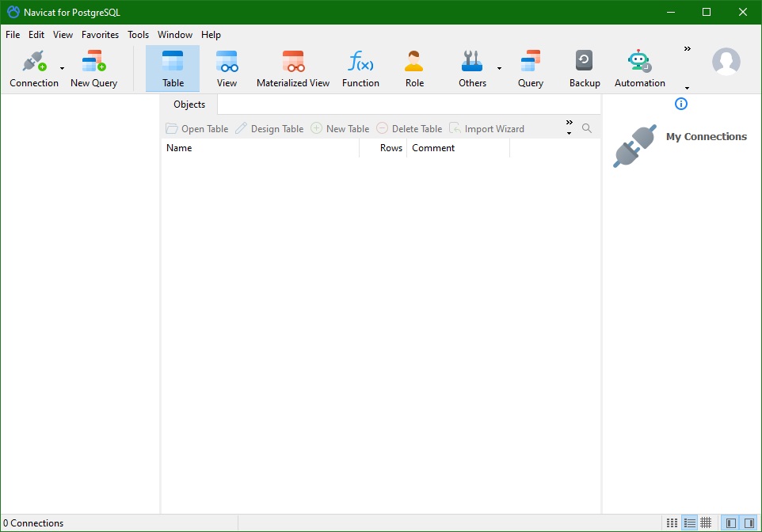Open the main toolbar options arrow below the chevron
The image size is (762, 532).
(688, 88)
